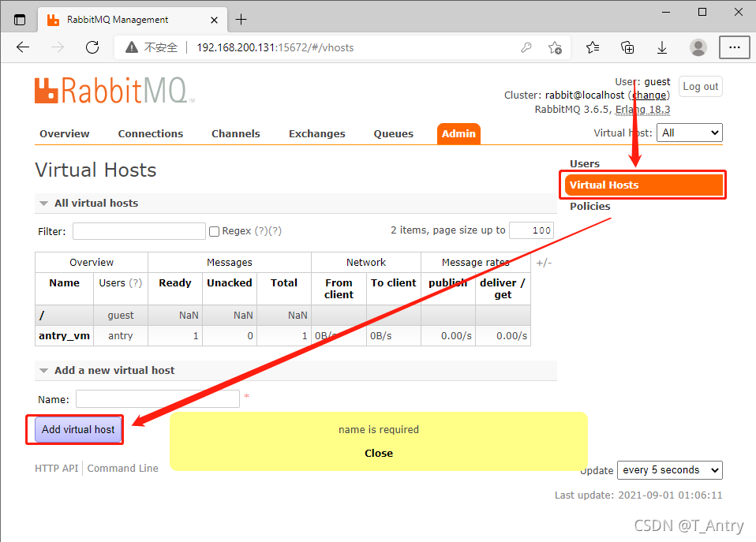Open the browser profile avatar

click(x=698, y=47)
